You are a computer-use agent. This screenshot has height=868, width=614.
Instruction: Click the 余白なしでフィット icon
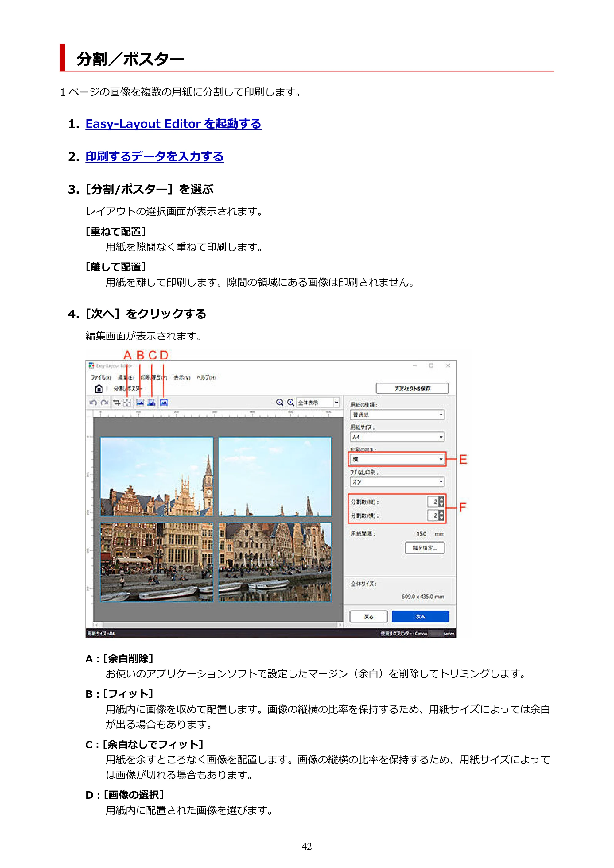tap(152, 403)
